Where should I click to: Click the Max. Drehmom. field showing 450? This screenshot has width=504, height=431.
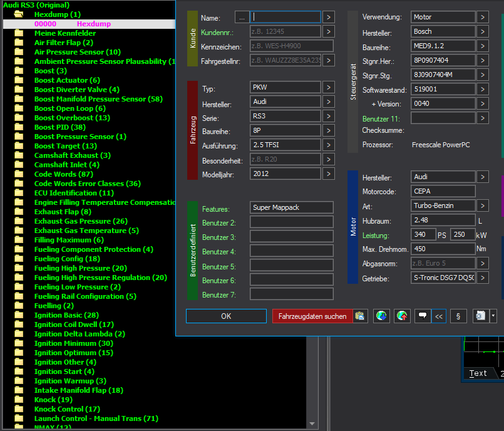443,249
